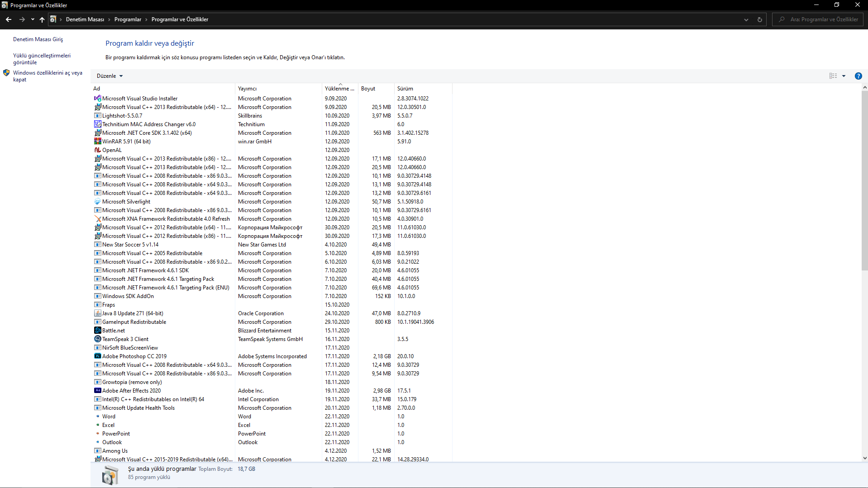Click the Java 8 Update 271 icon
The height and width of the screenshot is (488, 868).
coord(97,313)
